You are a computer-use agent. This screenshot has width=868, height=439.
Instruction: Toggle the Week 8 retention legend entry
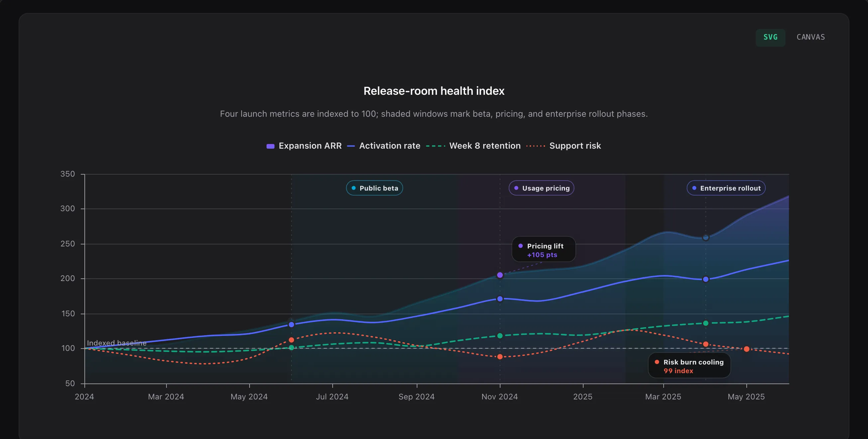click(473, 146)
